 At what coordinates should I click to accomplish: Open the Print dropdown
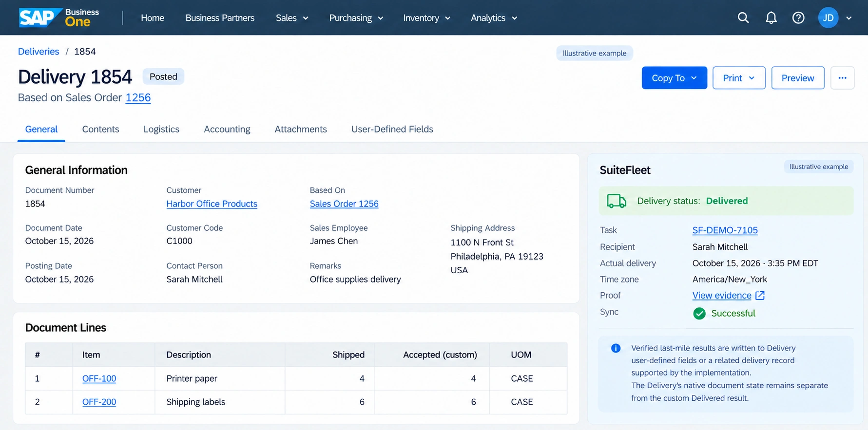(x=739, y=78)
